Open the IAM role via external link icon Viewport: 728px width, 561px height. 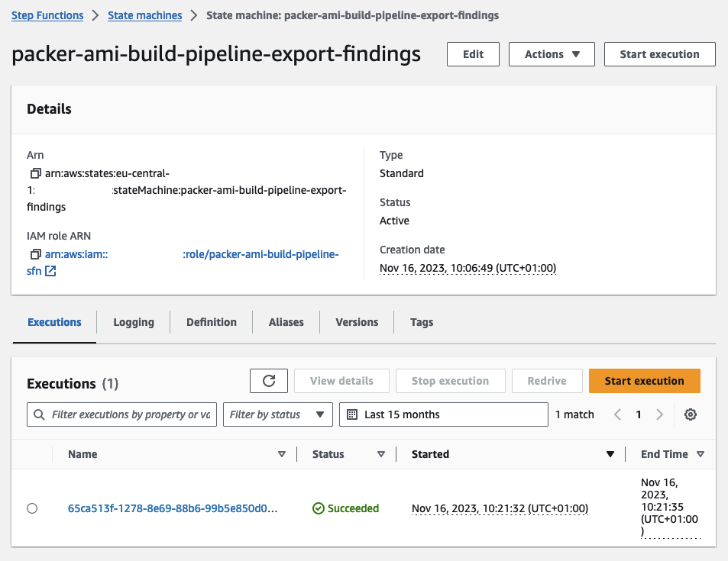(49, 270)
